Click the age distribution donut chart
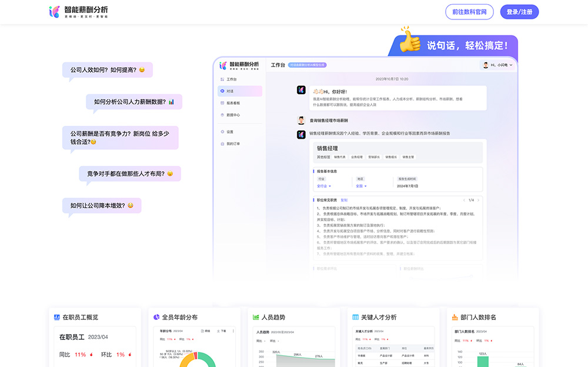 [x=198, y=359]
